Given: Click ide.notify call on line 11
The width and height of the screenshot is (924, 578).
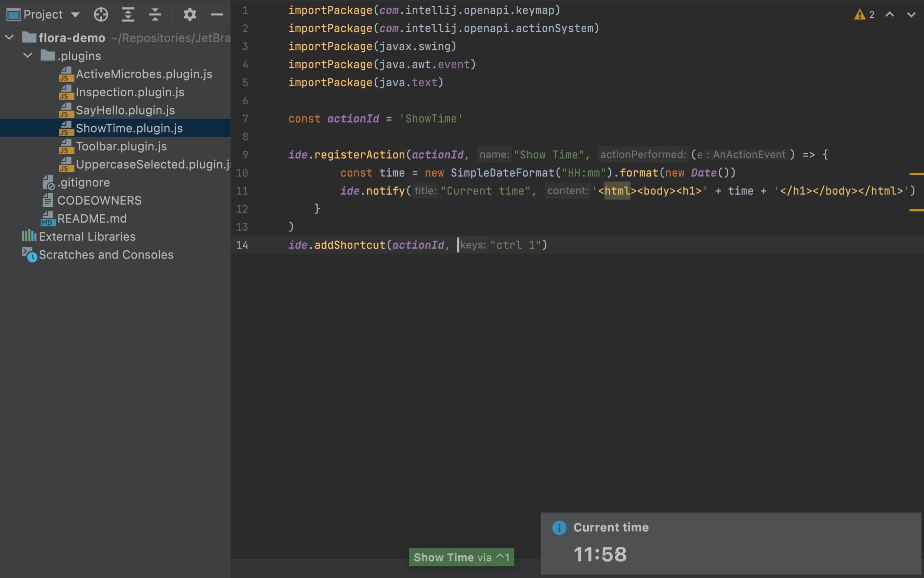Looking at the screenshot, I should coord(372,191).
